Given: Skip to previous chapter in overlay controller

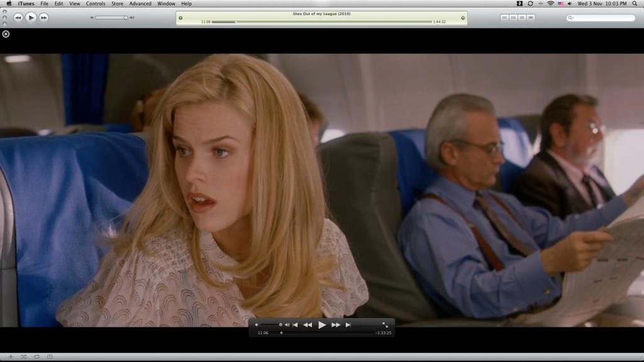Looking at the screenshot, I should pos(295,325).
